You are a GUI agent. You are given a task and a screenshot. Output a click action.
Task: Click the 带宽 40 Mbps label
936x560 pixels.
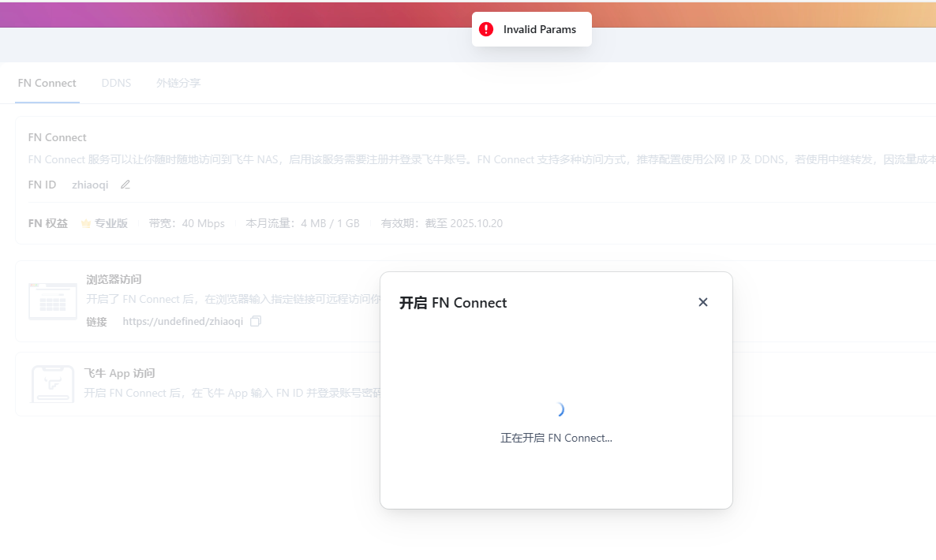(x=187, y=223)
